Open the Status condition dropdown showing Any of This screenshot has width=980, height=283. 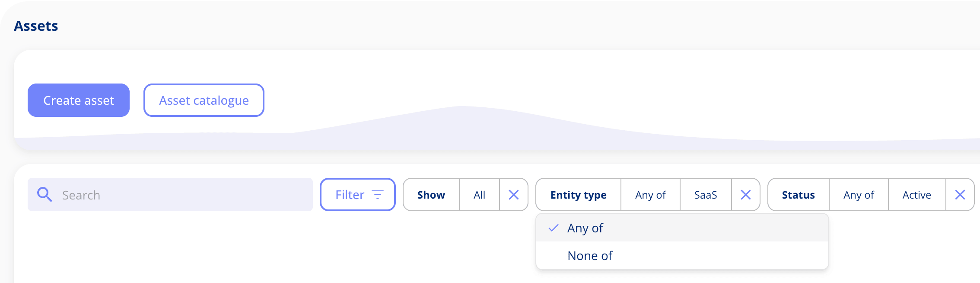(x=858, y=195)
